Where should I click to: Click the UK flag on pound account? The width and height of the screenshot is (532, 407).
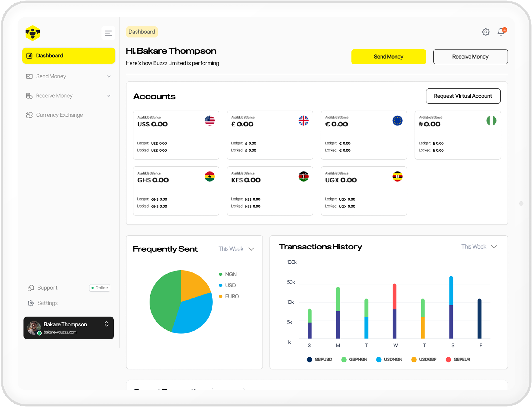tap(303, 121)
